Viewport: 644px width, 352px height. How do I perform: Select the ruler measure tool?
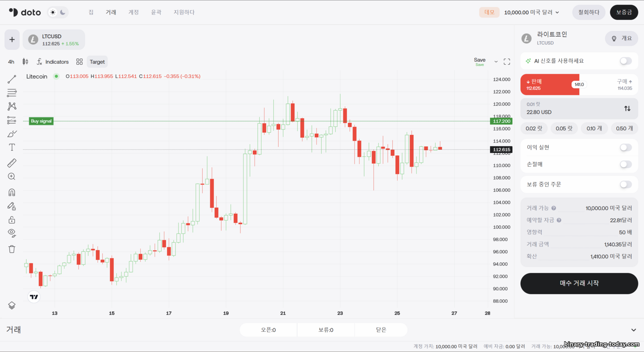click(12, 163)
